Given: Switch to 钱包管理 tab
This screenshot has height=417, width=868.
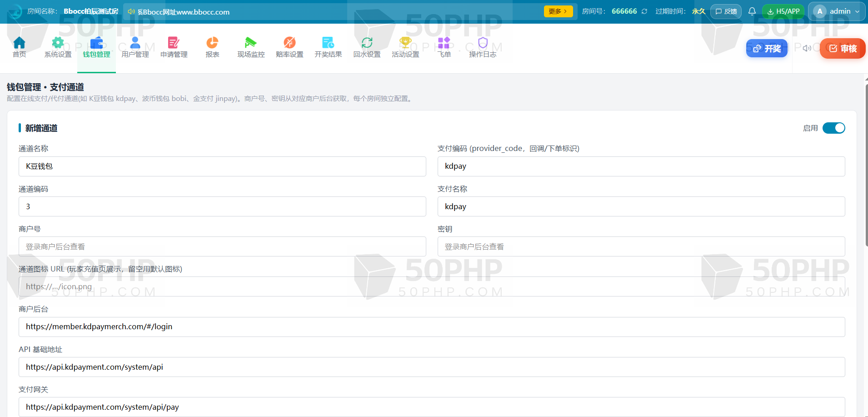Looking at the screenshot, I should point(96,48).
